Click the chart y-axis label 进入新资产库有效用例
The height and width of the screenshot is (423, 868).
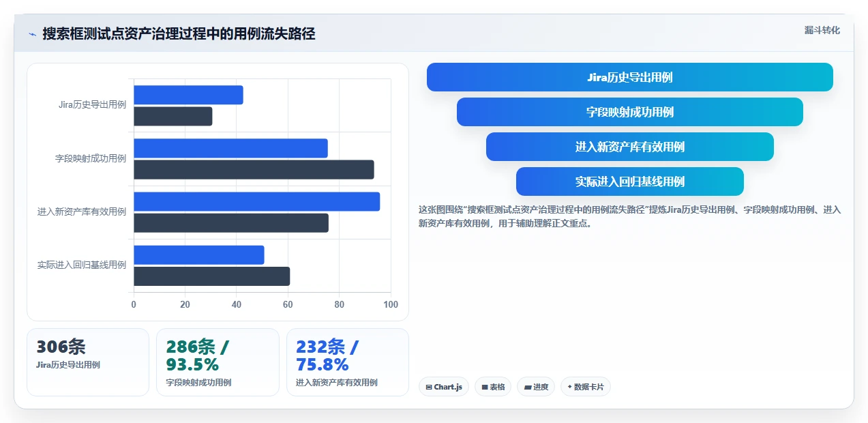click(x=82, y=212)
